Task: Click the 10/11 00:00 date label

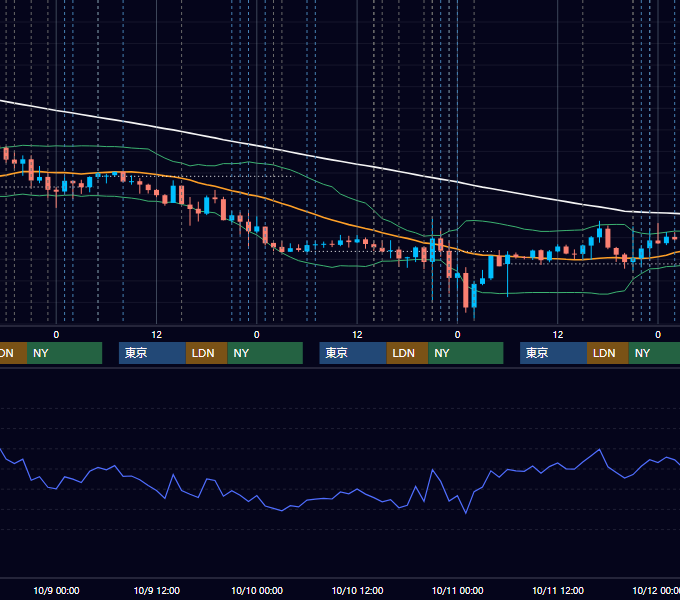Action: [x=458, y=590]
